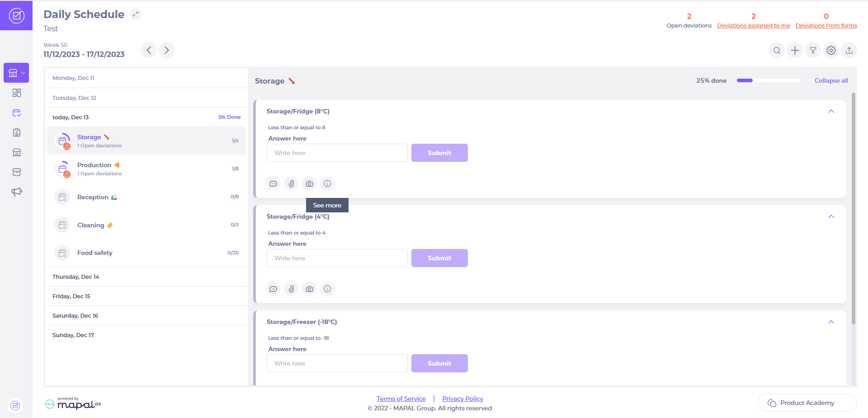This screenshot has height=418, width=868.
Task: Expand Friday, Dec 15
Action: click(146, 296)
